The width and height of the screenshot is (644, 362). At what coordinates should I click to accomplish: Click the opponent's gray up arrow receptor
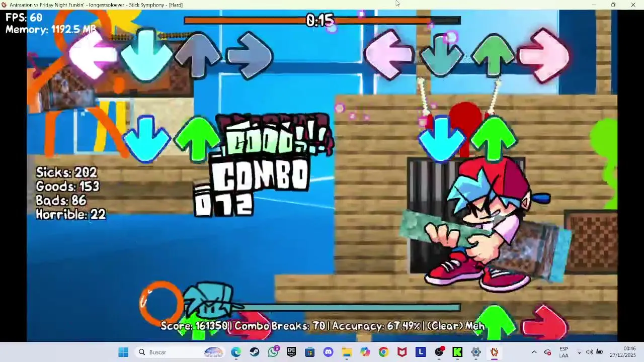click(198, 55)
